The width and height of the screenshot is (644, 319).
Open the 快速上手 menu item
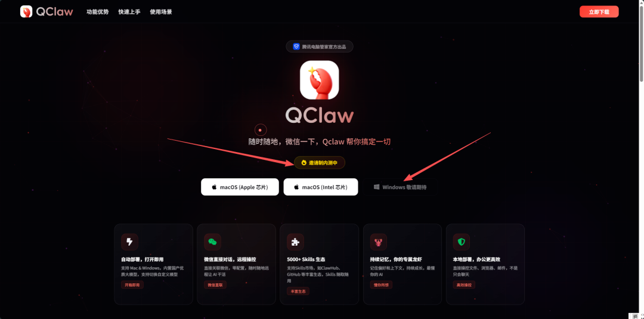(129, 12)
